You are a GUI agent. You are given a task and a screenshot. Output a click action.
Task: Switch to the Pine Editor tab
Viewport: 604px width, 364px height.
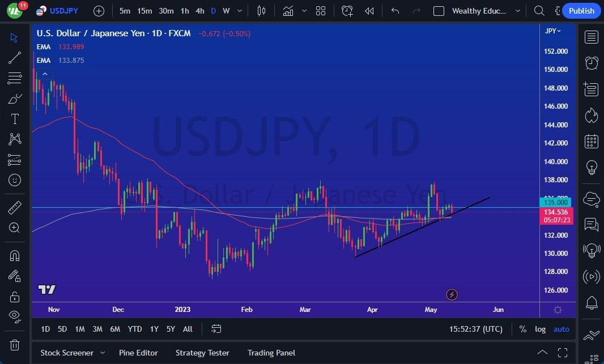click(x=138, y=352)
